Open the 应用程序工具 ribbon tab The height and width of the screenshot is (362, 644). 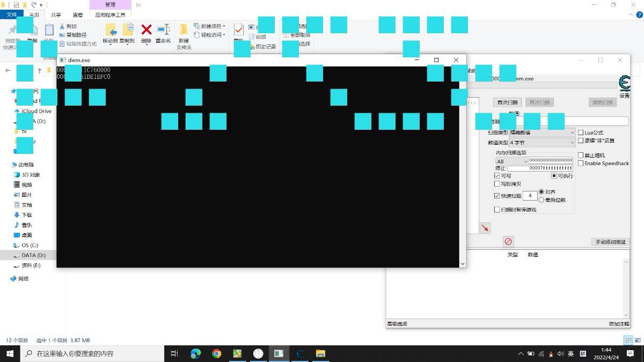(x=110, y=15)
